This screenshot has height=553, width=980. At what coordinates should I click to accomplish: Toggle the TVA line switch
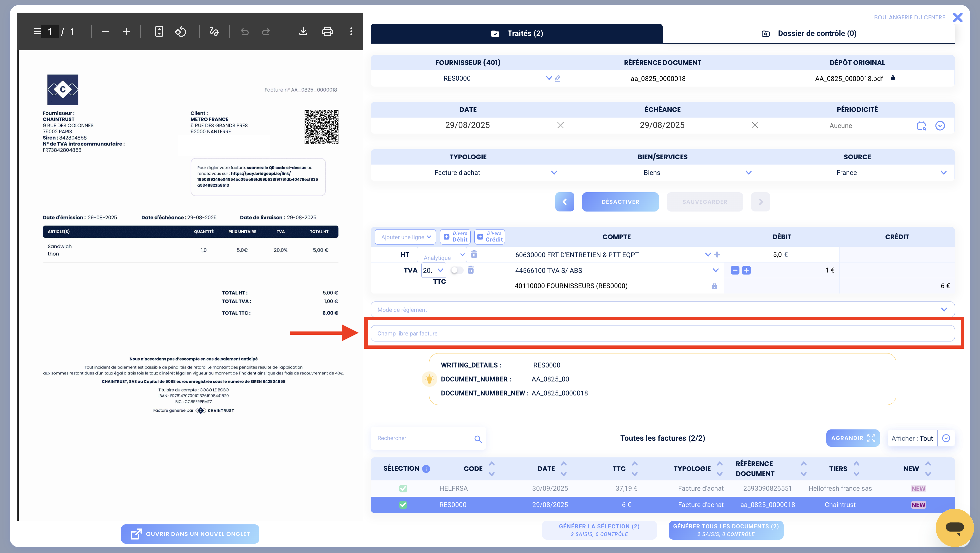[457, 270]
